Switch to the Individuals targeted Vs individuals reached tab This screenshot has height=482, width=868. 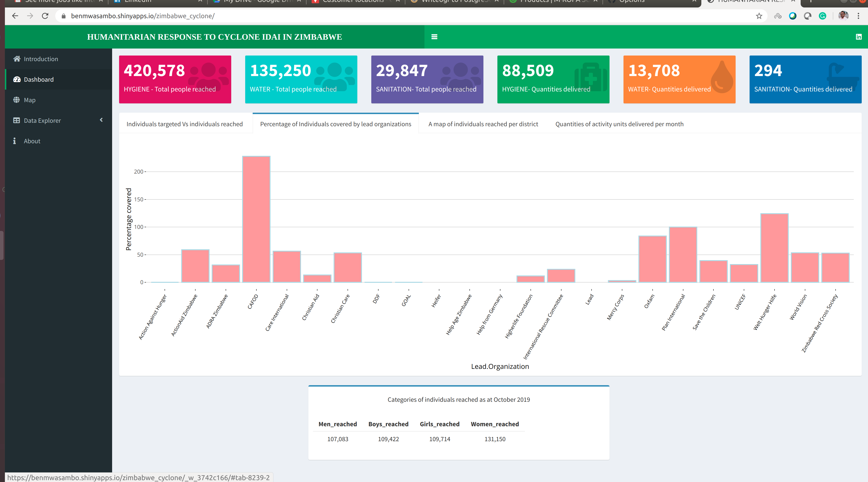pos(185,124)
